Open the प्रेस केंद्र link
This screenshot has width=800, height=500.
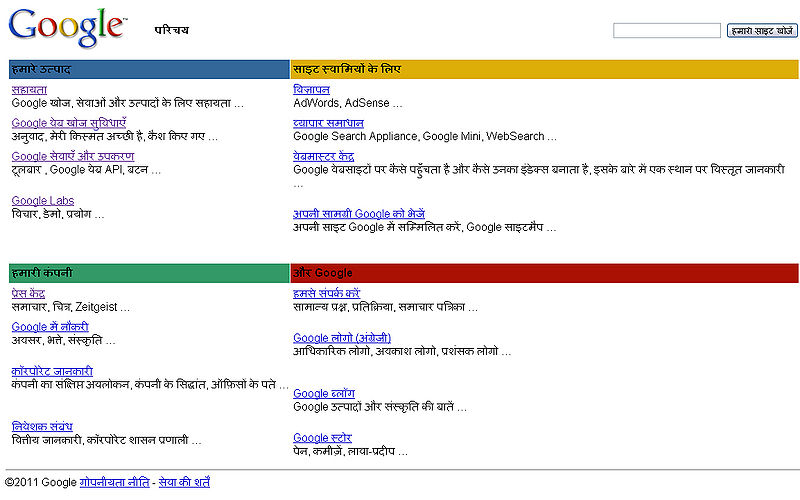pyautogui.click(x=28, y=293)
